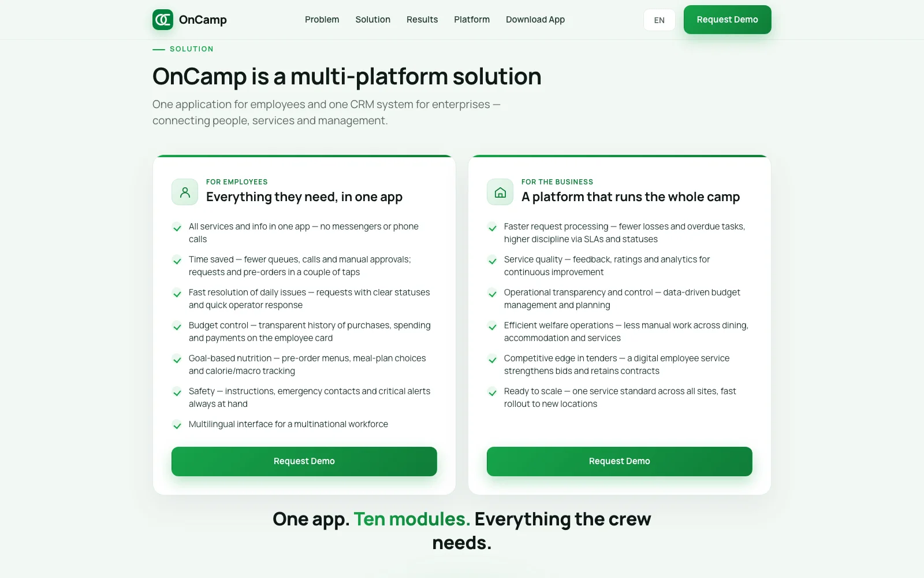Viewport: 924px width, 578px height.
Task: Click checkmark beside 'Budget control'
Action: tap(177, 327)
